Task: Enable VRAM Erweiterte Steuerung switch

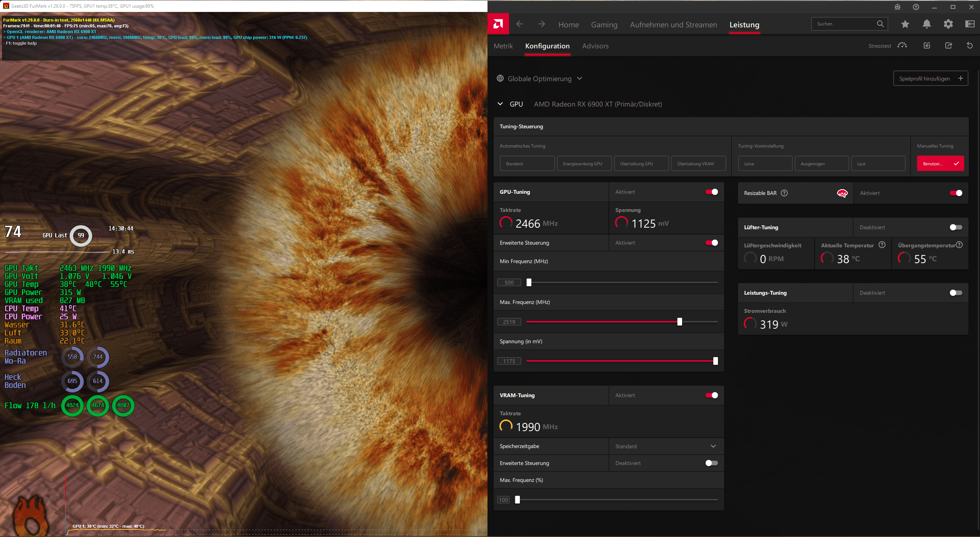Action: (711, 463)
